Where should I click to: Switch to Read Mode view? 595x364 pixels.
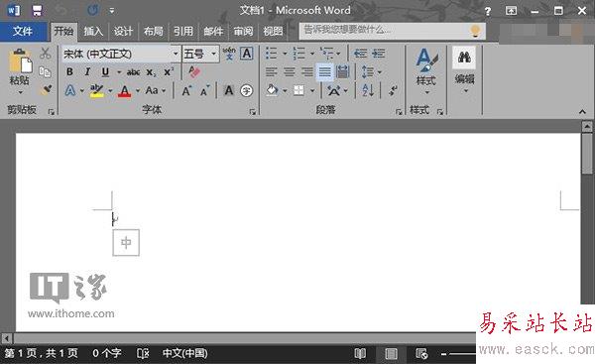click(360, 354)
